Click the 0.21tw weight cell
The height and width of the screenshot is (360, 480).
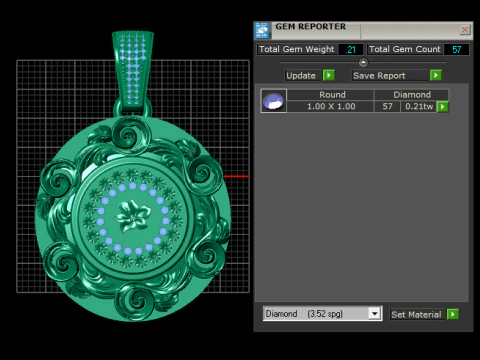click(419, 107)
